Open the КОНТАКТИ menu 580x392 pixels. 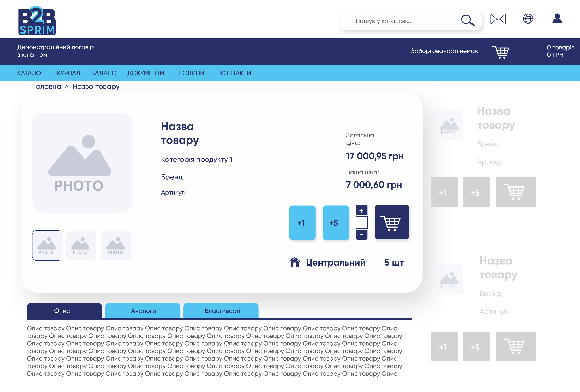[235, 73]
